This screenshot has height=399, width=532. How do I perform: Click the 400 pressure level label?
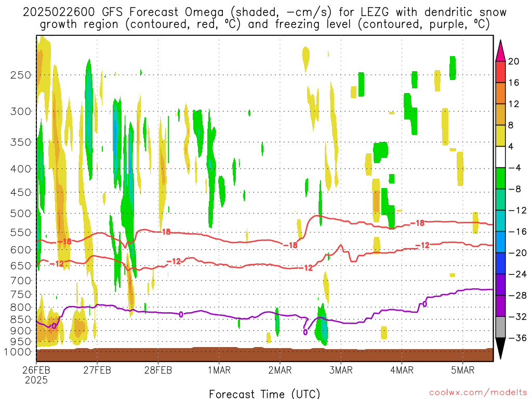(21, 169)
